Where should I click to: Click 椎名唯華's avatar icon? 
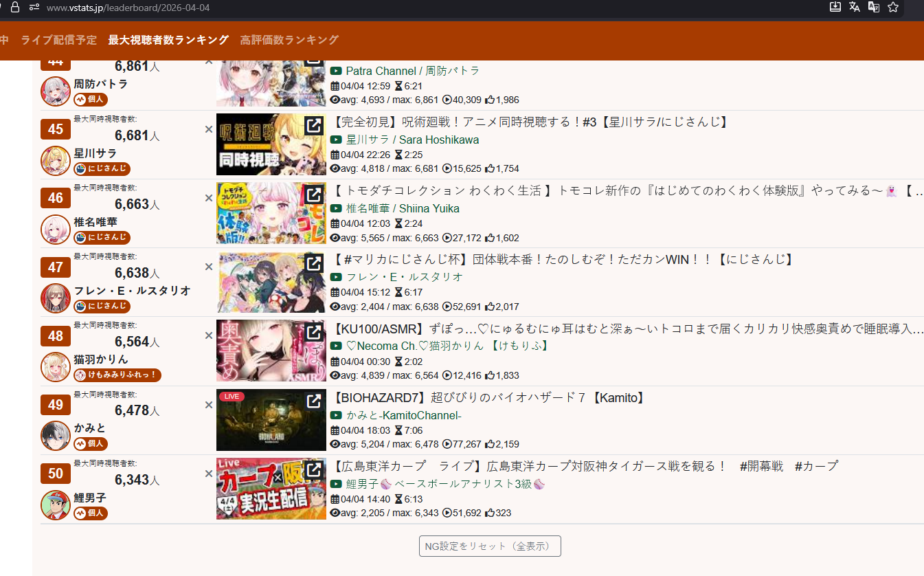point(56,230)
